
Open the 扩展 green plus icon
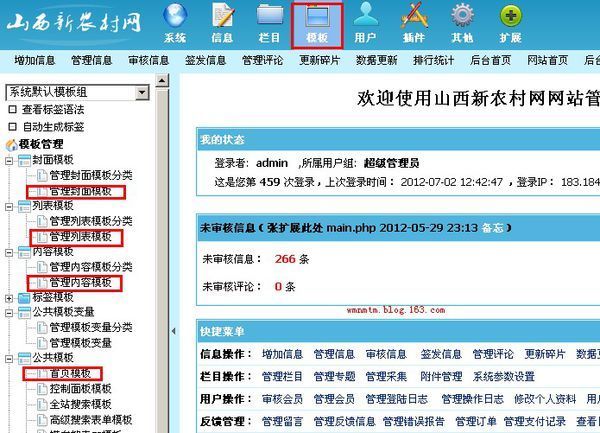point(511,16)
